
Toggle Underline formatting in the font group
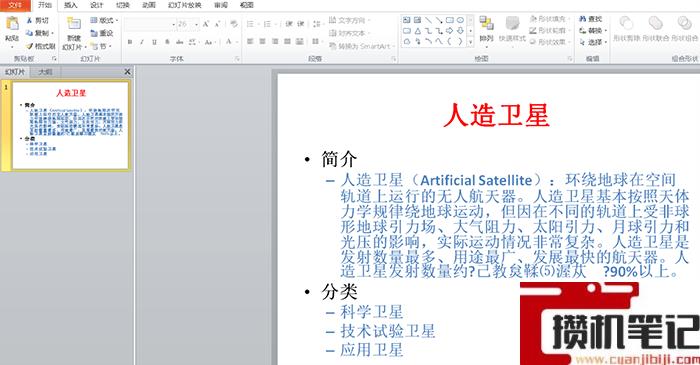click(x=154, y=42)
